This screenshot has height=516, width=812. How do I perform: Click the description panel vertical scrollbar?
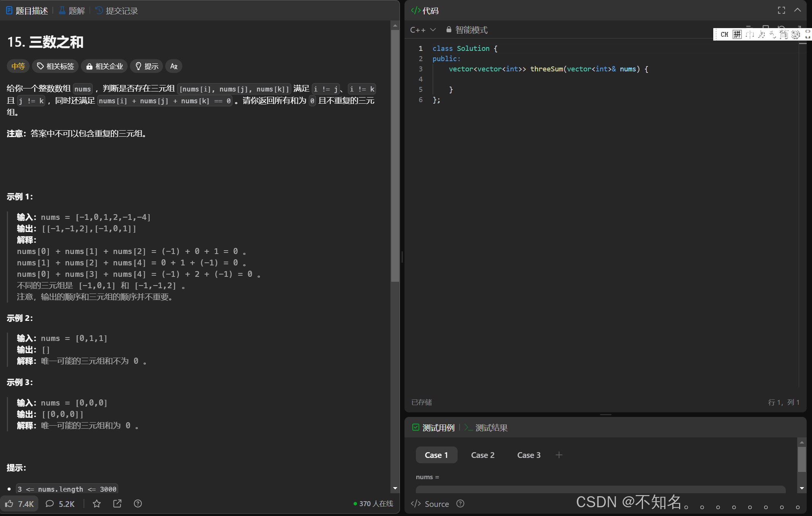[395, 156]
